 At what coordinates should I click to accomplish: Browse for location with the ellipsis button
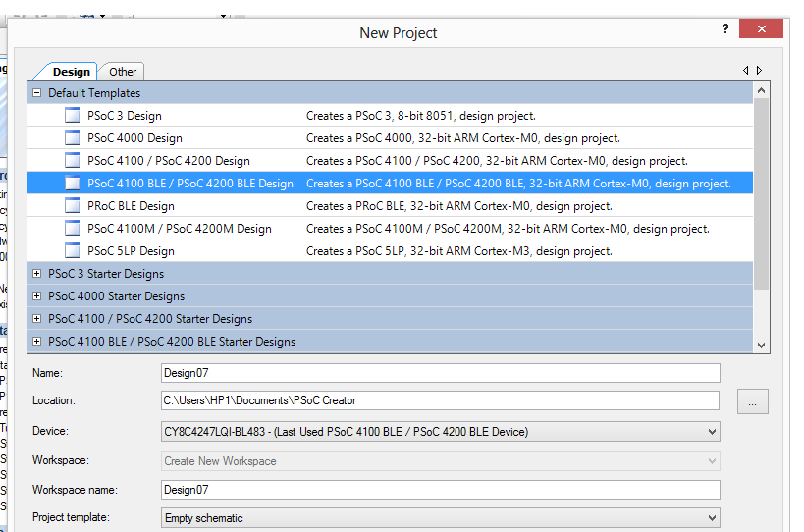click(752, 401)
